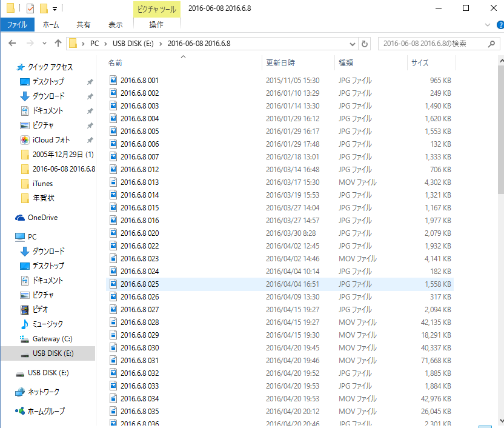Click the date 2016/03/30 8:28

pos(291,233)
